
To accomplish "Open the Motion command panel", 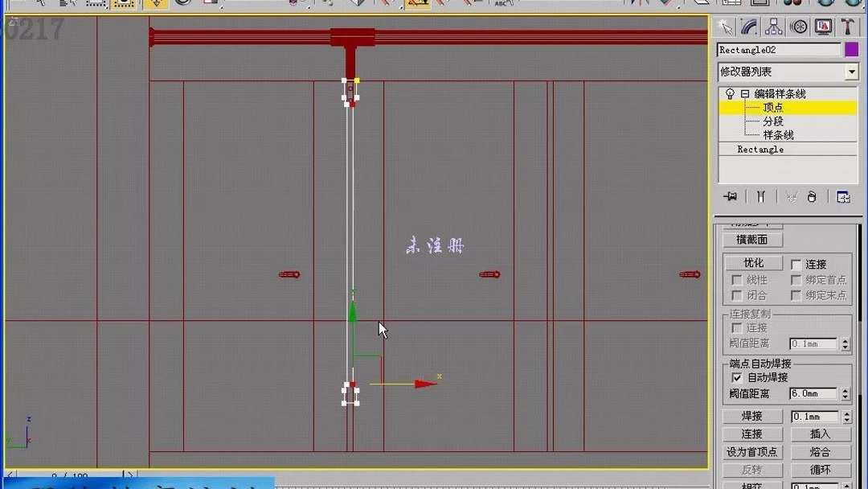I will (798, 27).
